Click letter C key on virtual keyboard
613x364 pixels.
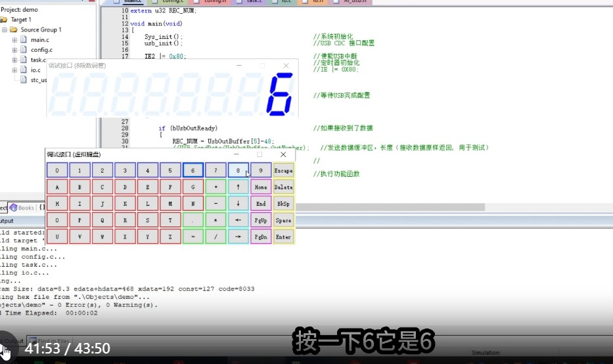102,187
